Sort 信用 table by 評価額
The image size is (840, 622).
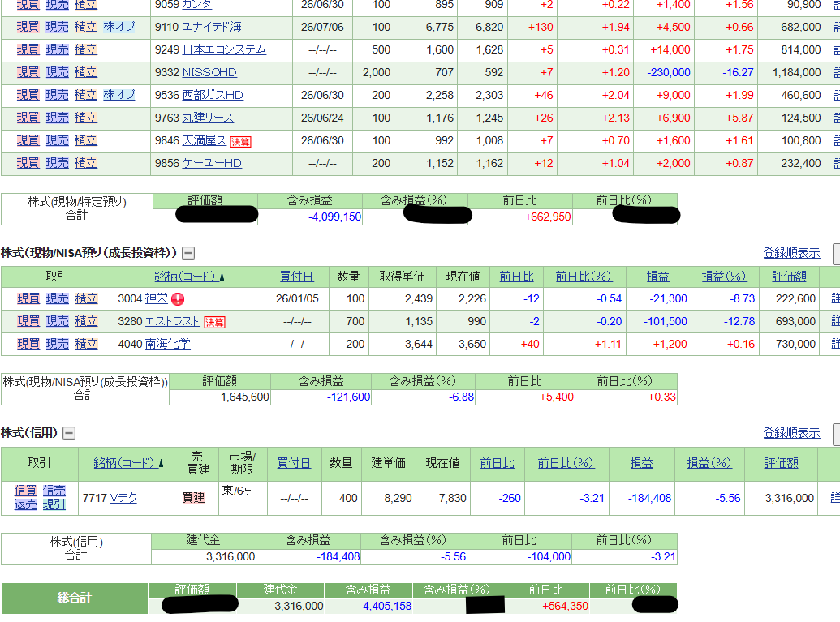pos(781,463)
